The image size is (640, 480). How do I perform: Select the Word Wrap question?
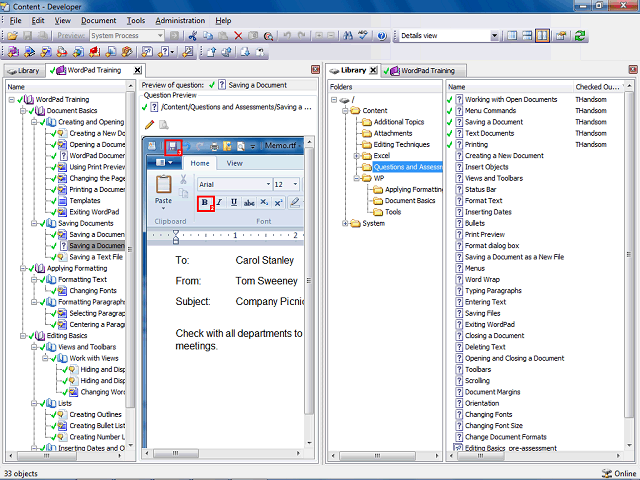[482, 280]
